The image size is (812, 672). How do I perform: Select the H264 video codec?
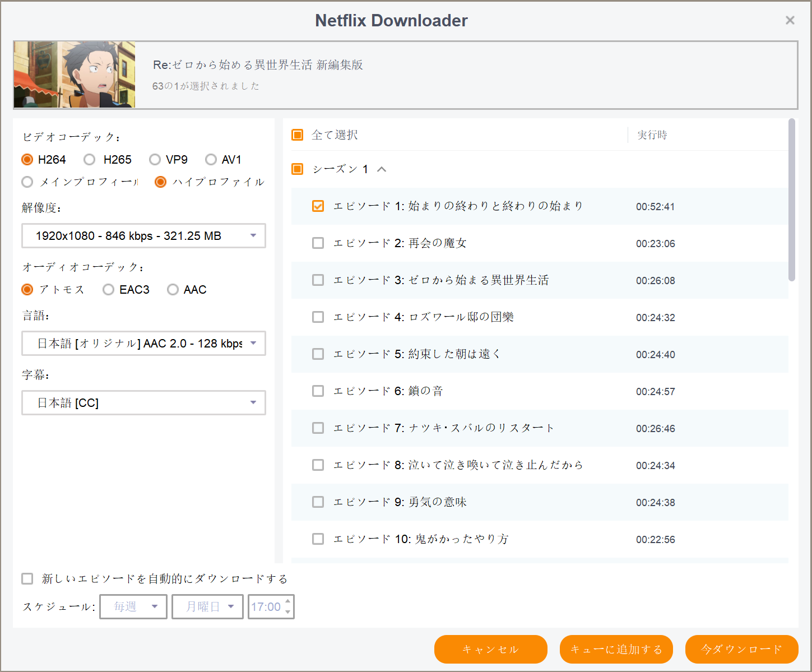(27, 160)
